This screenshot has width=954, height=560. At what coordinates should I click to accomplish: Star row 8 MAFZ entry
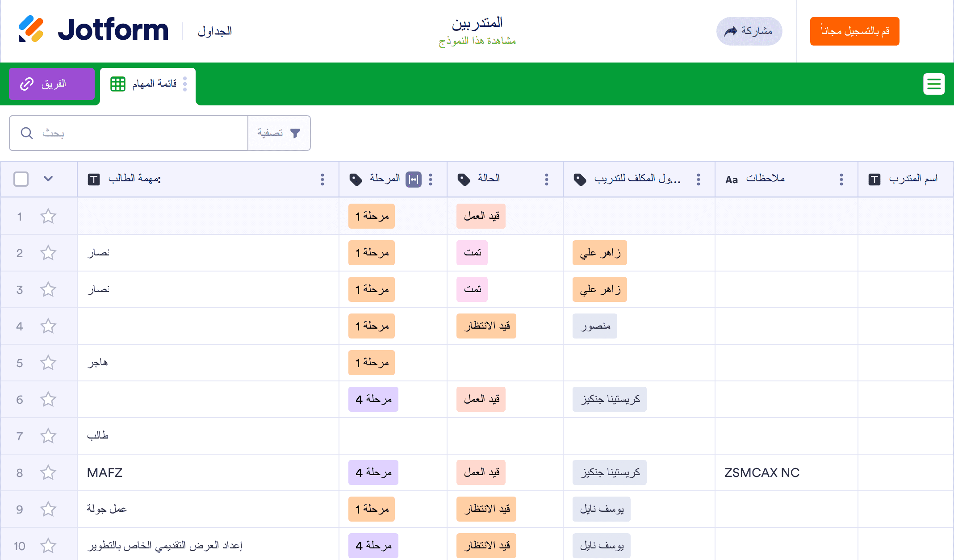[48, 473]
